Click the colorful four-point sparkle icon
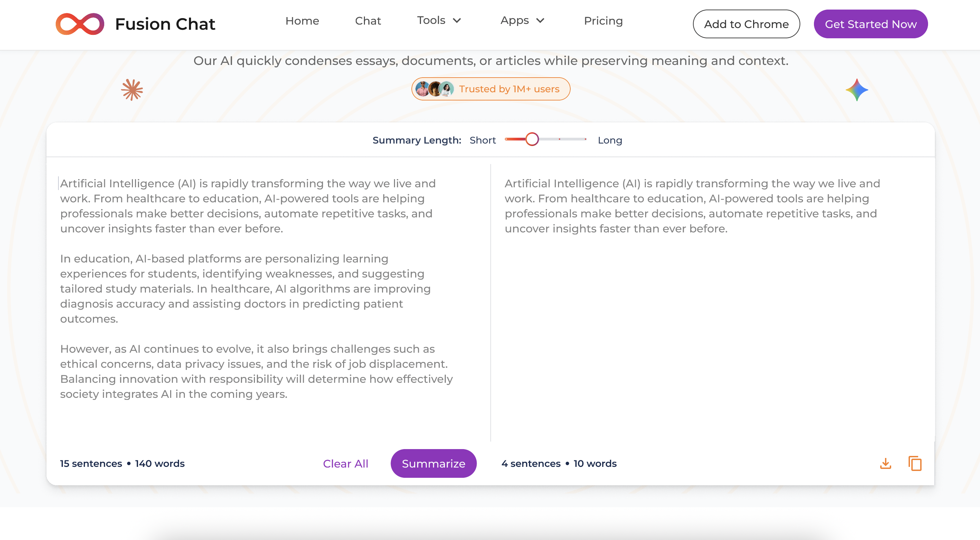This screenshot has width=980, height=540. coord(857,90)
